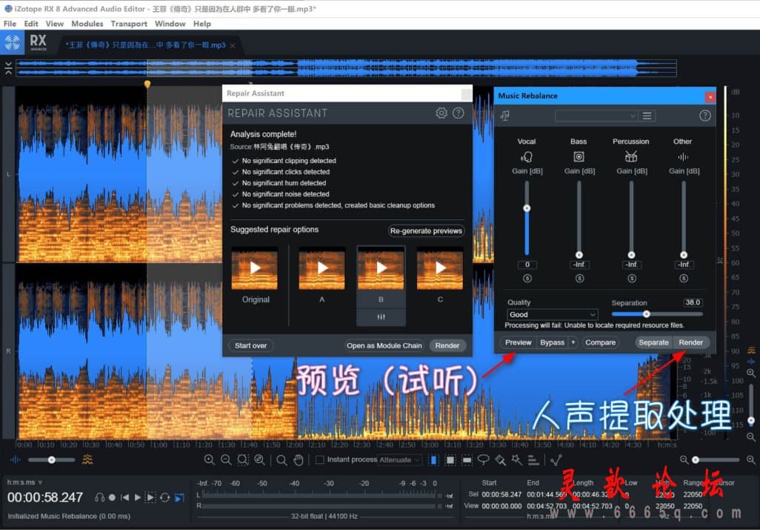Zoom out on the toolbar
760x532 pixels.
[x=226, y=459]
